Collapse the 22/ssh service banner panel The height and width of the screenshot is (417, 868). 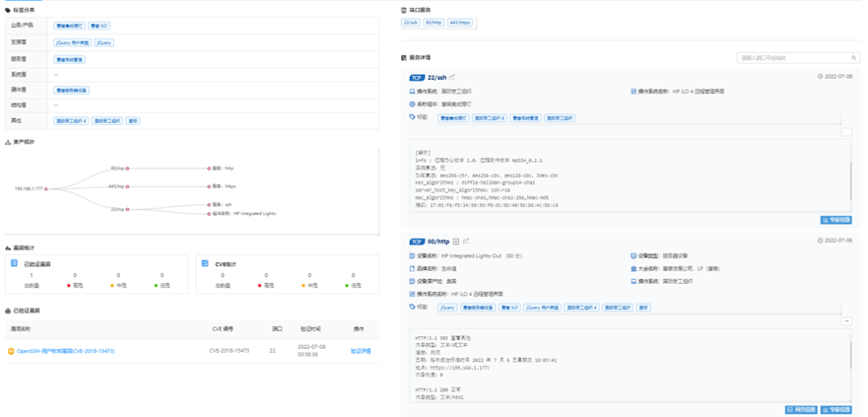point(846,131)
